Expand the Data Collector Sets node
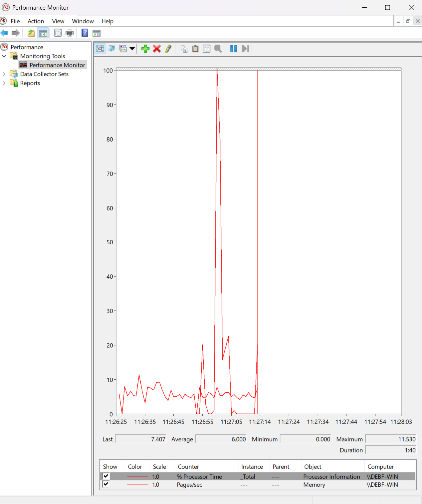Screen dimensions: 422x504 [x=4, y=74]
